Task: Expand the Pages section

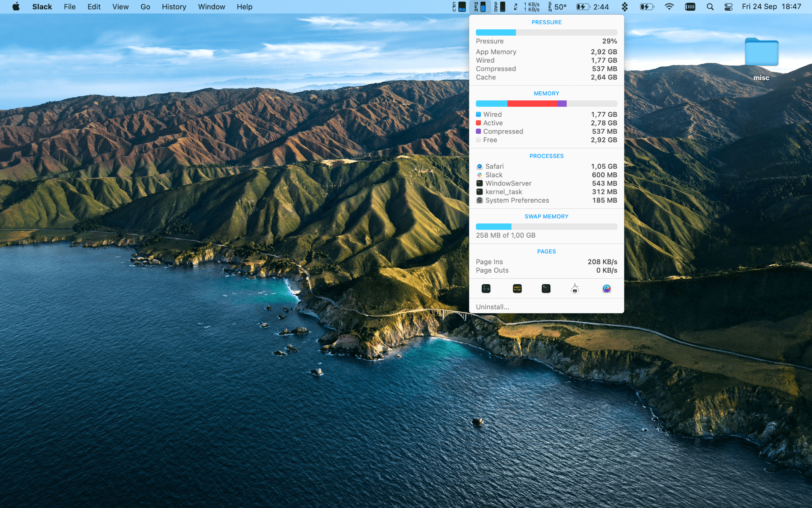Action: coord(546,251)
